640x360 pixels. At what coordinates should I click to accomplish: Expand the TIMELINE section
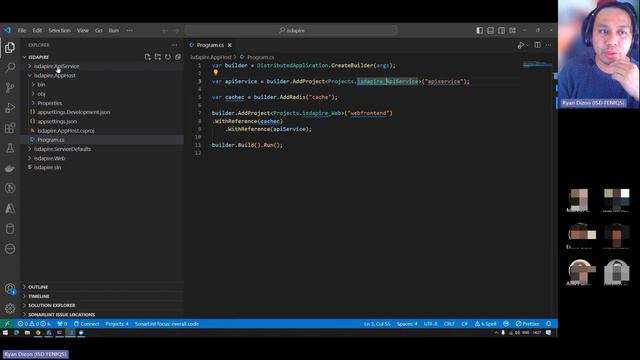(39, 296)
